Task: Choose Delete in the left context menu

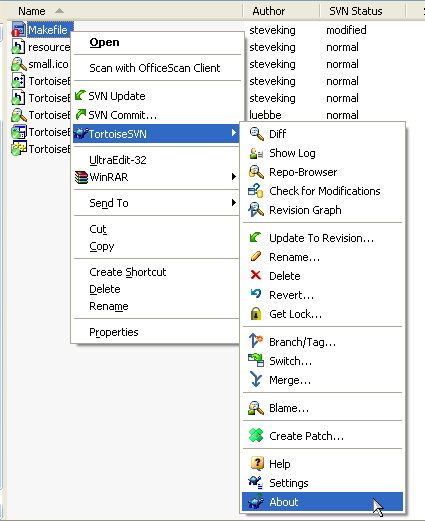Action: (x=156, y=289)
